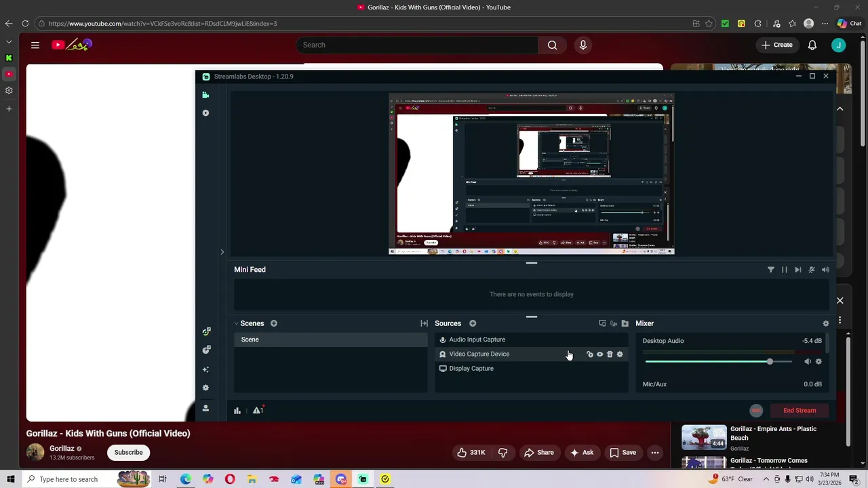Screen dimensions: 868x488
Task: Open performance stats bar-chart icon
Action: coord(237,410)
